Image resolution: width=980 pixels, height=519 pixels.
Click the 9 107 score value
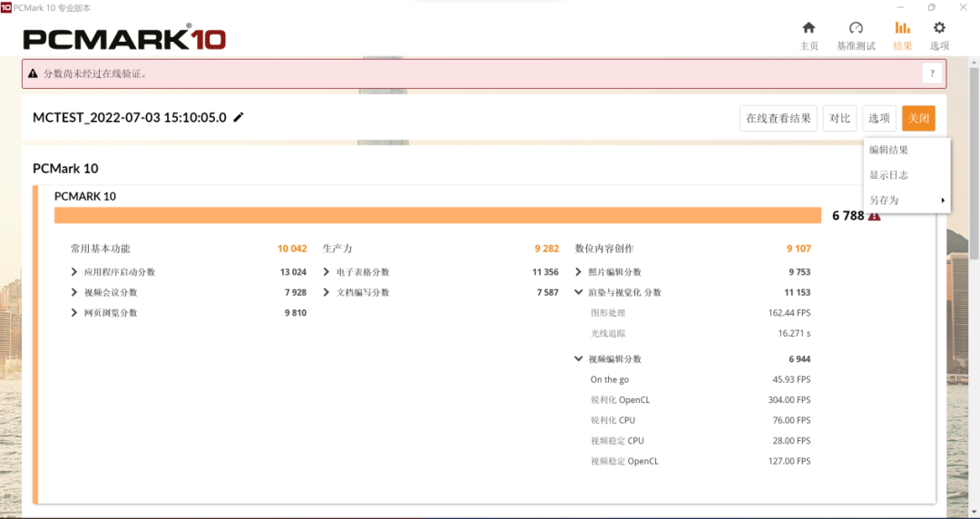pos(799,249)
